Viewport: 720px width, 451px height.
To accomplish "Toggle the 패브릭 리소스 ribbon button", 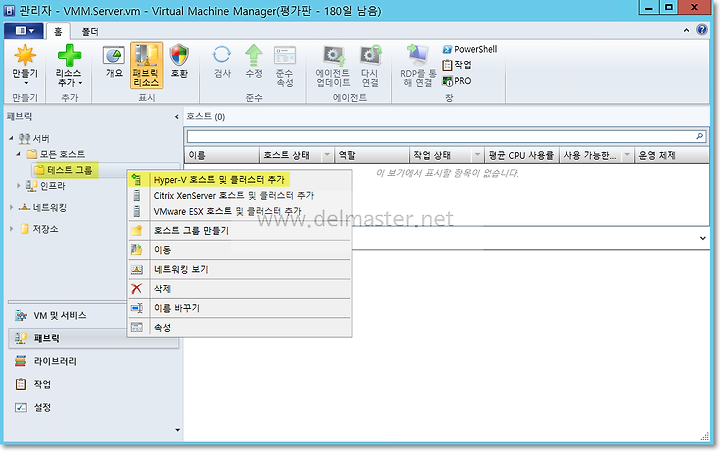I will click(146, 65).
